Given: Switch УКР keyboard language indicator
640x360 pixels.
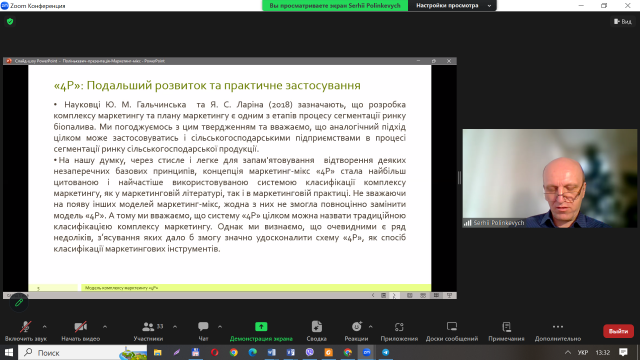Looking at the screenshot, I should click(583, 352).
